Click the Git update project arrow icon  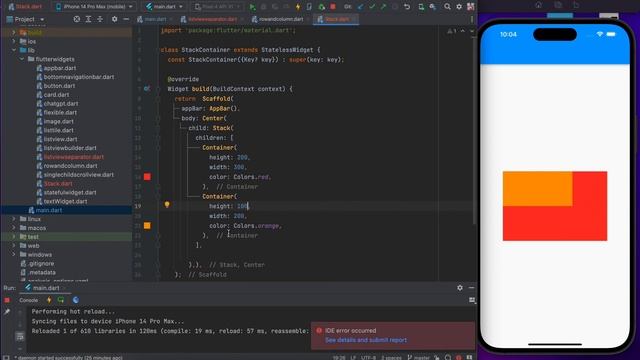pos(360,7)
